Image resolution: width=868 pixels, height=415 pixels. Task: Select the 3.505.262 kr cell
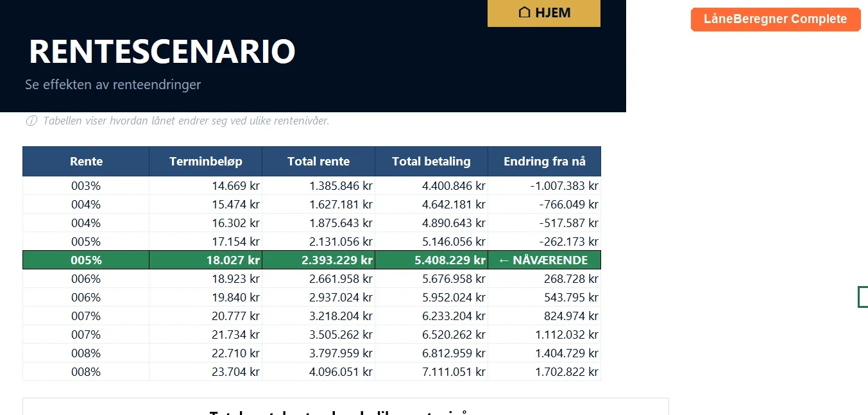click(x=319, y=335)
